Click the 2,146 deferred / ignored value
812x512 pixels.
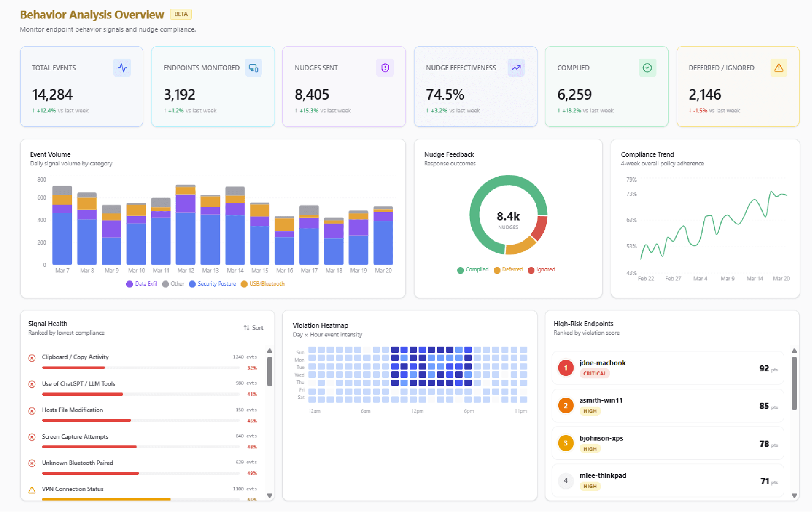pos(705,94)
